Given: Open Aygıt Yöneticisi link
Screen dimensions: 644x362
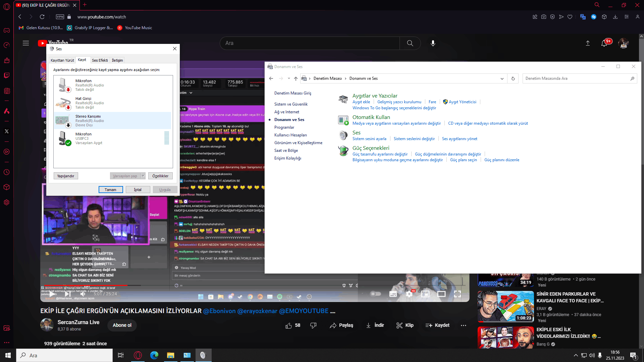Looking at the screenshot, I should [x=462, y=102].
